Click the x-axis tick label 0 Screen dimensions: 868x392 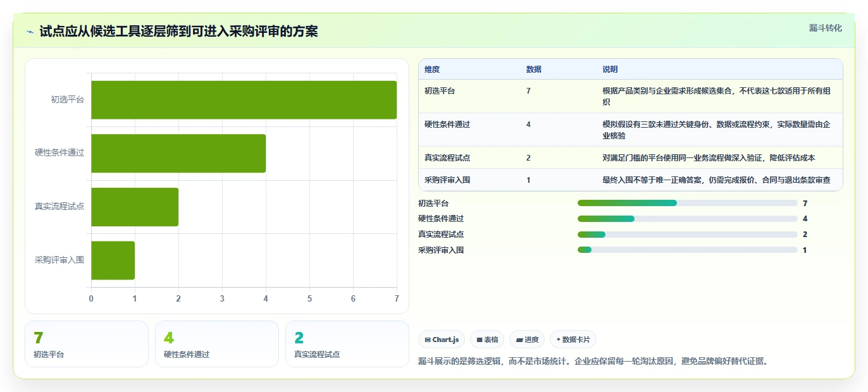click(91, 298)
